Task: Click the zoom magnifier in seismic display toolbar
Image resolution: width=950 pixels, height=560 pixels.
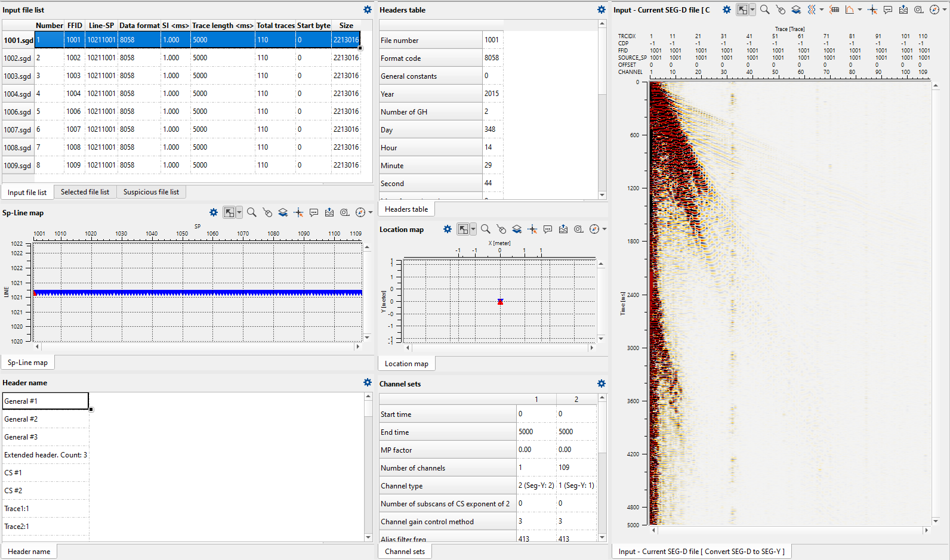Action: [x=764, y=10]
